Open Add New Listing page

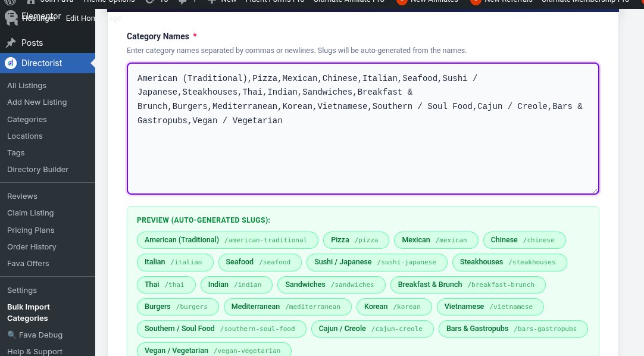click(x=37, y=102)
